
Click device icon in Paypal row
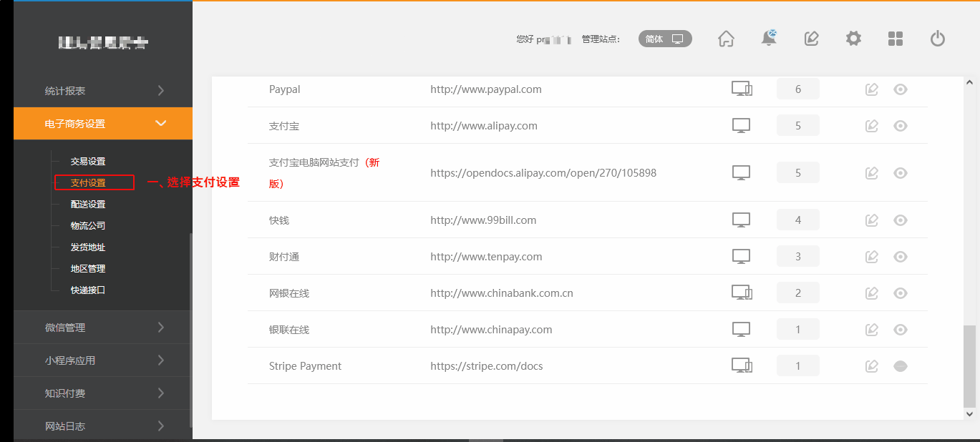[742, 89]
